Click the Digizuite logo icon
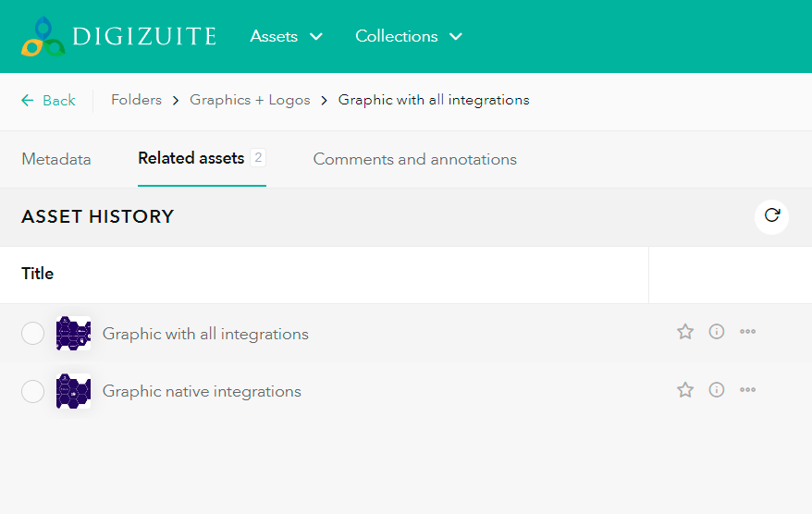This screenshot has height=514, width=812. (x=43, y=36)
